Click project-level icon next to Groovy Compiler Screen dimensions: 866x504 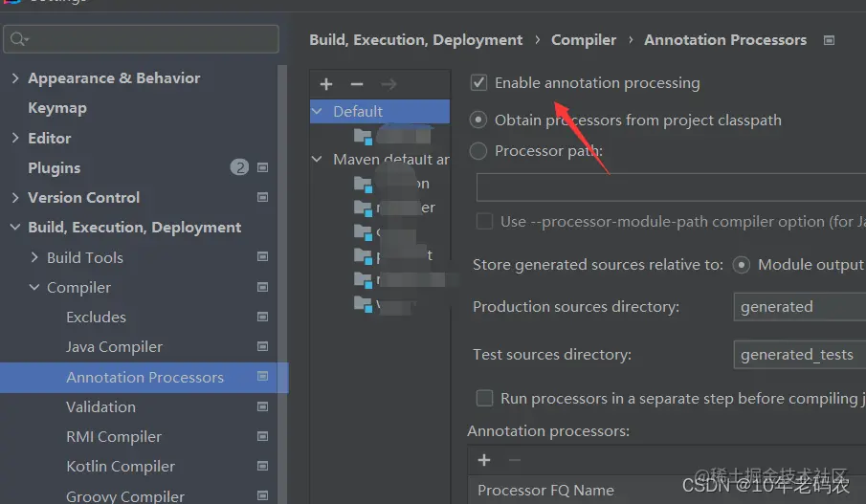coord(263,495)
